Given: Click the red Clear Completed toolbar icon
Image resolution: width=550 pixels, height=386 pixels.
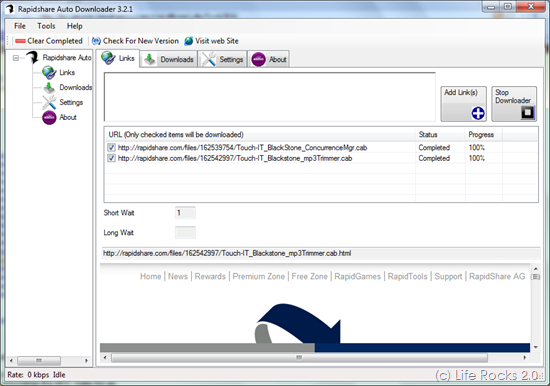Looking at the screenshot, I should 20,41.
